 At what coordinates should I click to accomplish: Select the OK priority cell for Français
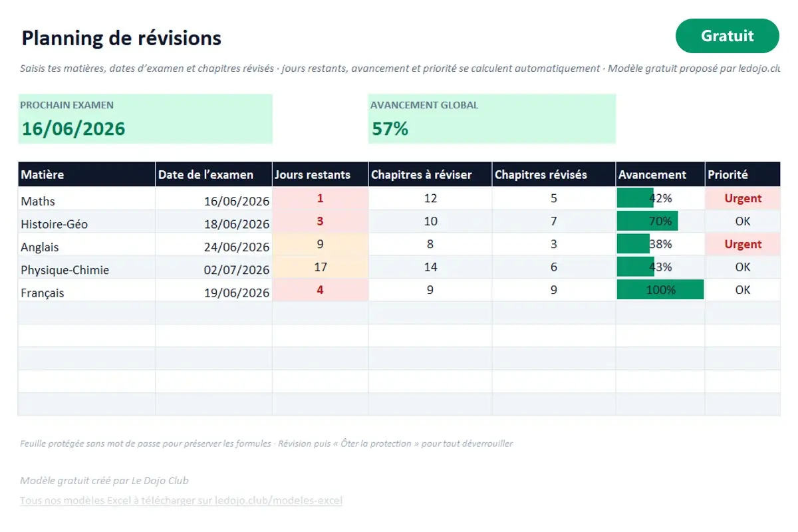743,291
